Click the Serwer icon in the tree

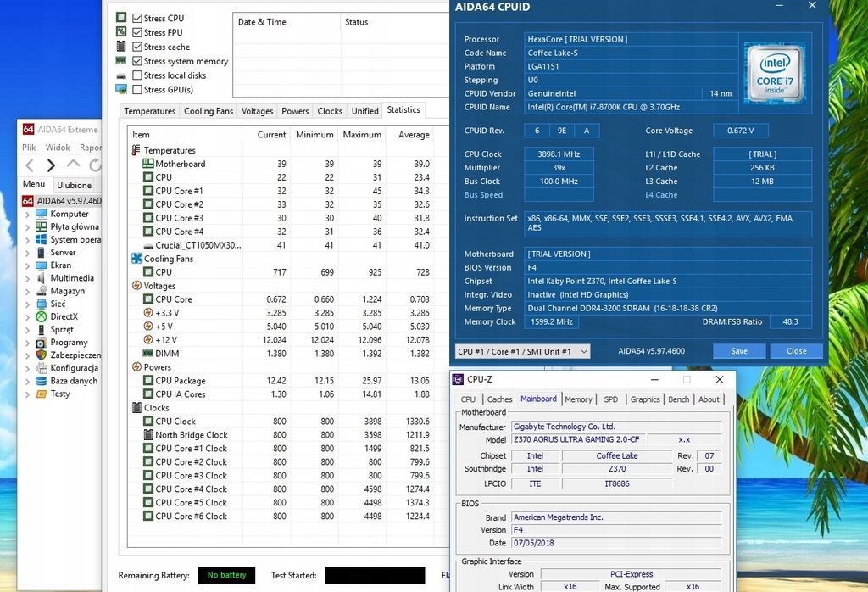click(x=42, y=252)
